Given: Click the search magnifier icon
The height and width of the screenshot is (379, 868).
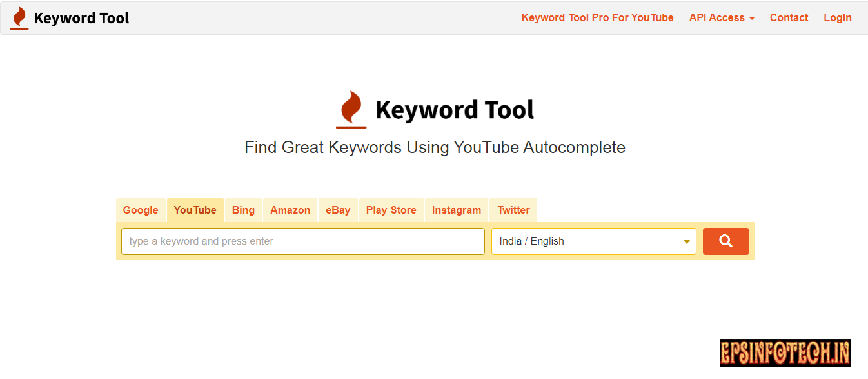Looking at the screenshot, I should click(725, 241).
